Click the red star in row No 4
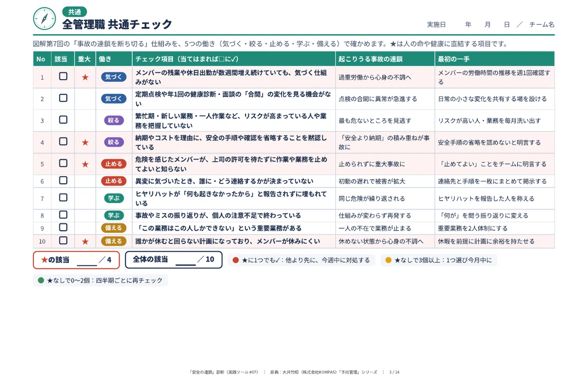Viewport: 588px width, 381px height. click(85, 142)
